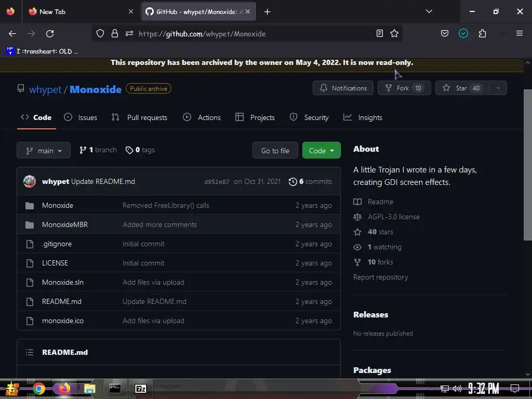Open the Monoxide repository name link
The image size is (532, 399).
[x=96, y=89]
